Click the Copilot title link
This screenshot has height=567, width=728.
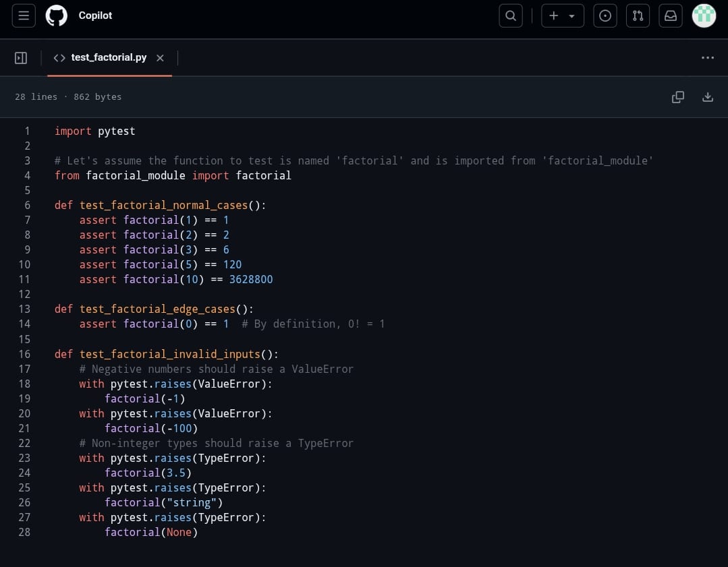[95, 16]
